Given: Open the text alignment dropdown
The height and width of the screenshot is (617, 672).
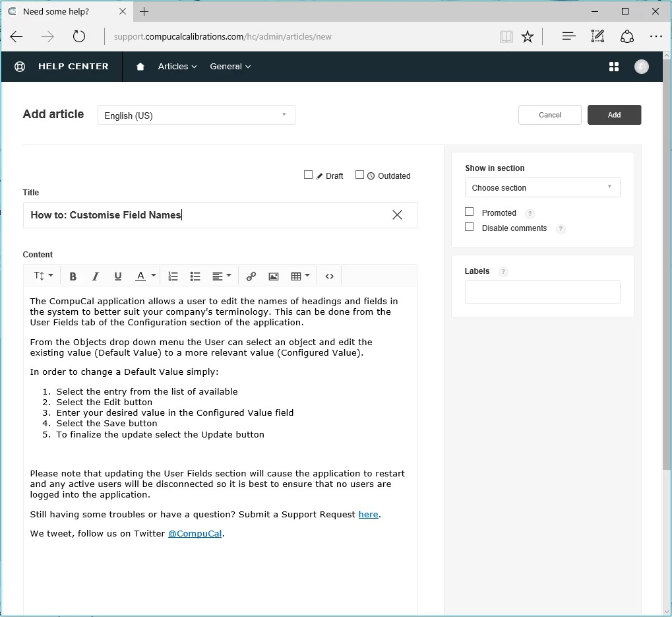Looking at the screenshot, I should click(222, 276).
